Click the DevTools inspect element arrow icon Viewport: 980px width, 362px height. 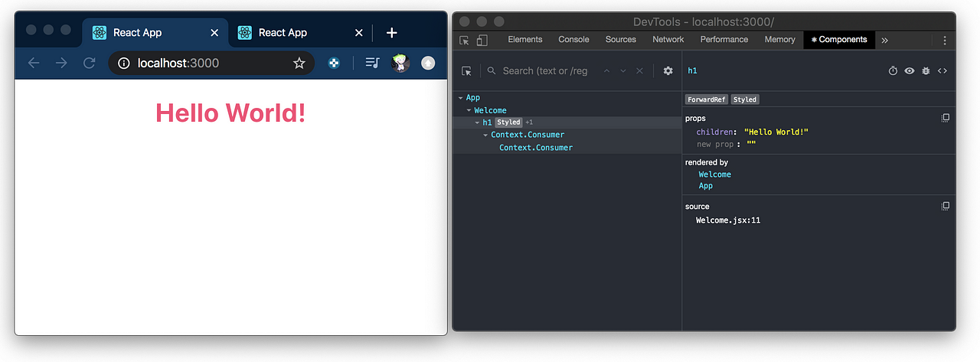coord(465,40)
